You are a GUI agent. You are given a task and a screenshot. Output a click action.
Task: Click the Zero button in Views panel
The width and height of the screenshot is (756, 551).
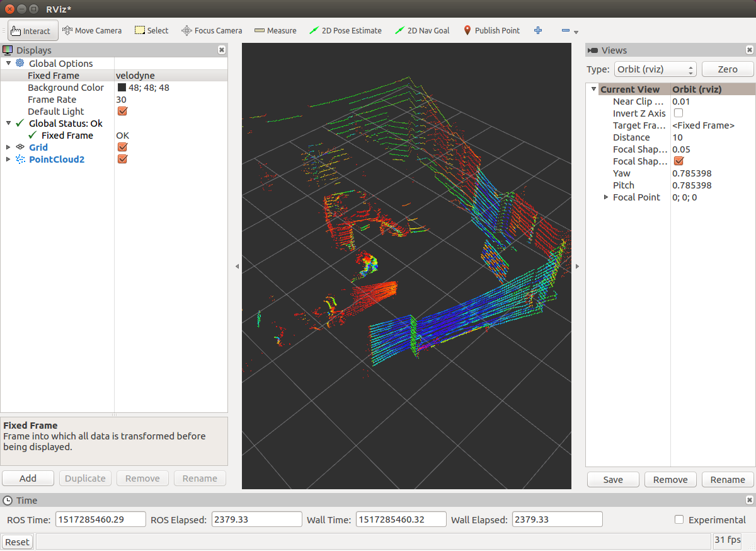click(x=728, y=69)
